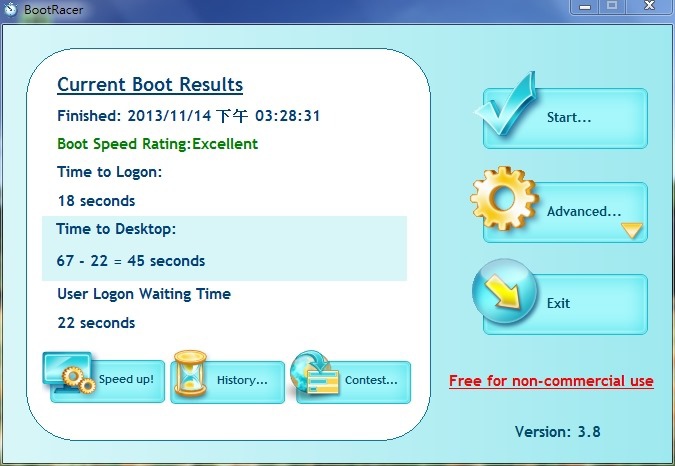Screen dimensions: 675x466
Task: Click the golden gear Advanced icon
Action: (504, 198)
